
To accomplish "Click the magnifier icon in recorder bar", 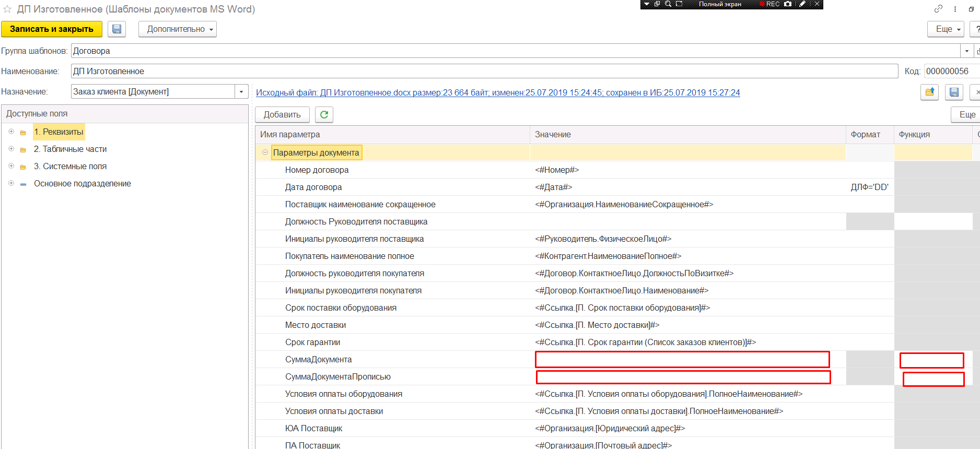I will pos(668,4).
